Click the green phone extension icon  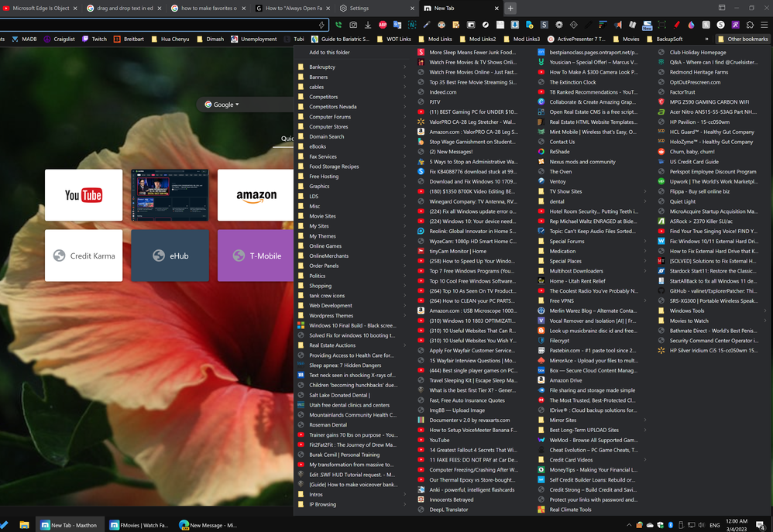click(x=338, y=25)
